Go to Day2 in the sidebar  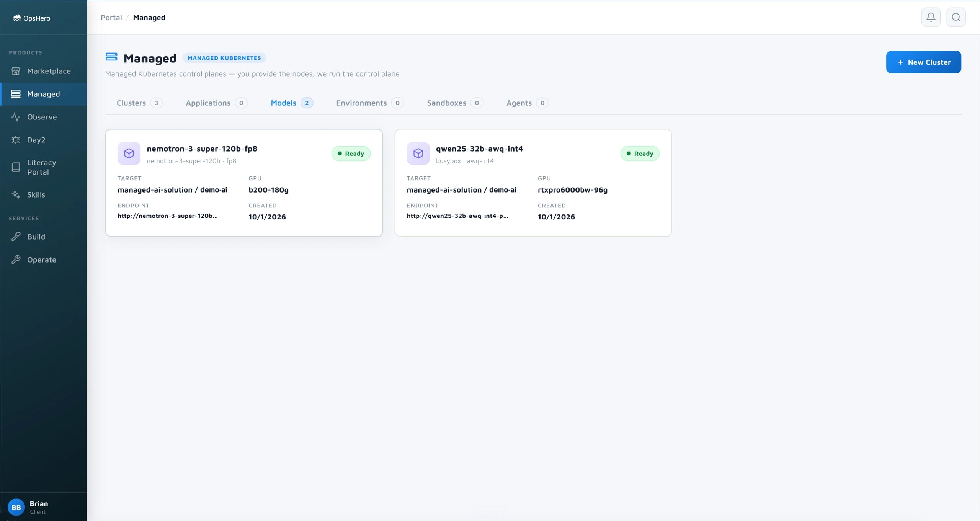(43, 140)
